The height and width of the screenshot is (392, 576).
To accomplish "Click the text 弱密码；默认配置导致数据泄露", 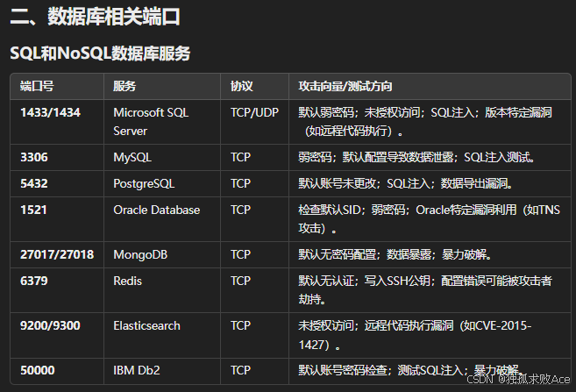I will pos(376,157).
